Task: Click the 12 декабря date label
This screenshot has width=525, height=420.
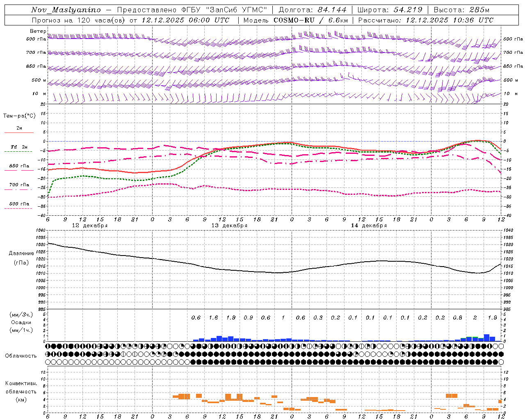Action: (x=90, y=226)
